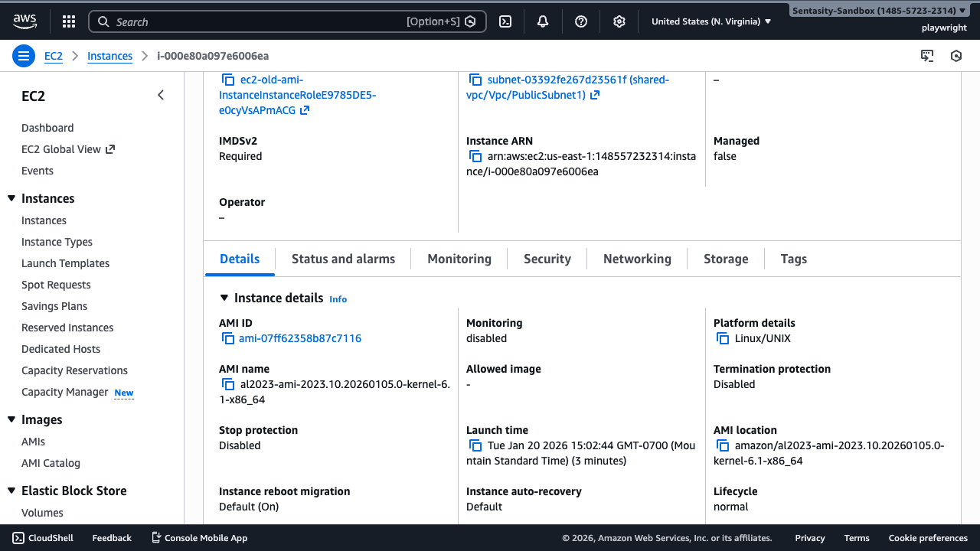Switch to the Storage tab
980x551 pixels.
725,259
